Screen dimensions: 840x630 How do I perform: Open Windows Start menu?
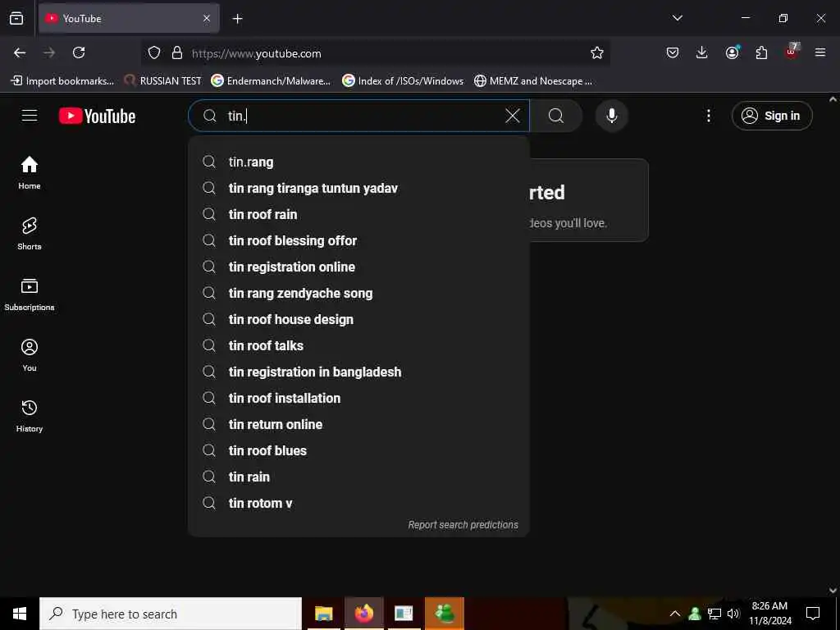(20, 614)
